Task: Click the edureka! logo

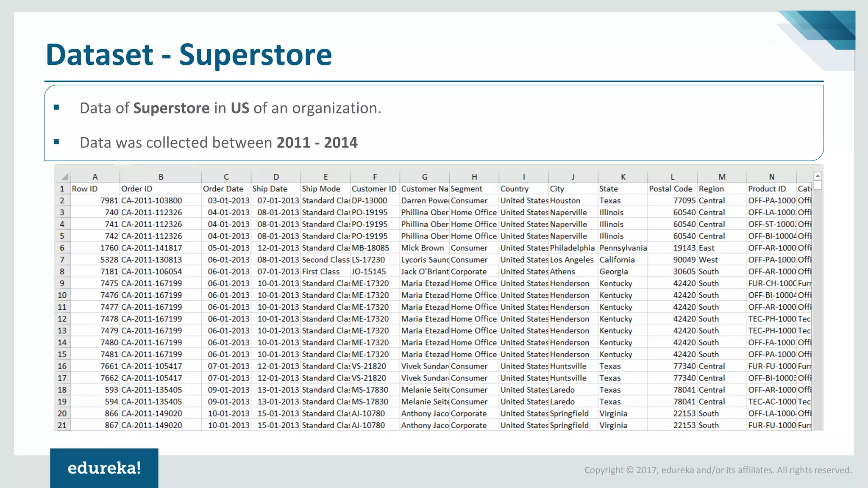Action: click(104, 468)
